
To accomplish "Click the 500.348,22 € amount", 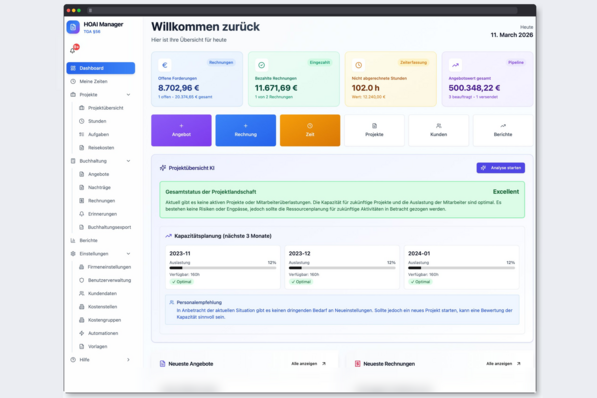I will click(x=474, y=88).
